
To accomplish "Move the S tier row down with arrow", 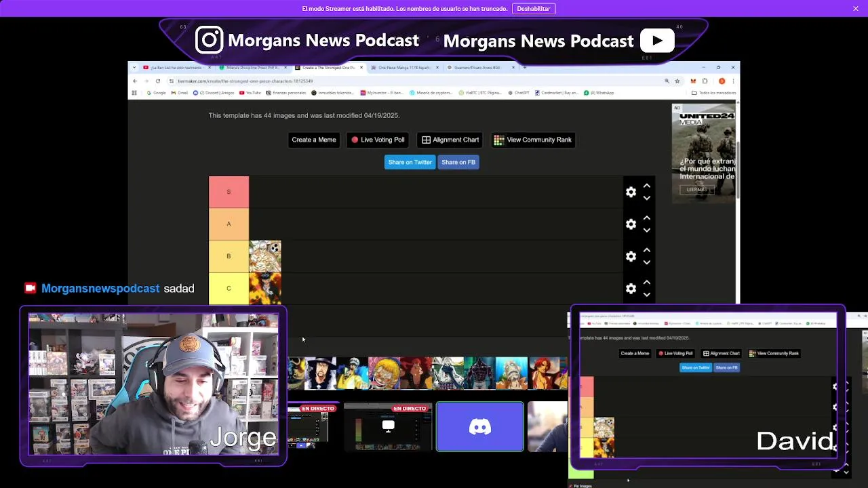I will pos(647,198).
